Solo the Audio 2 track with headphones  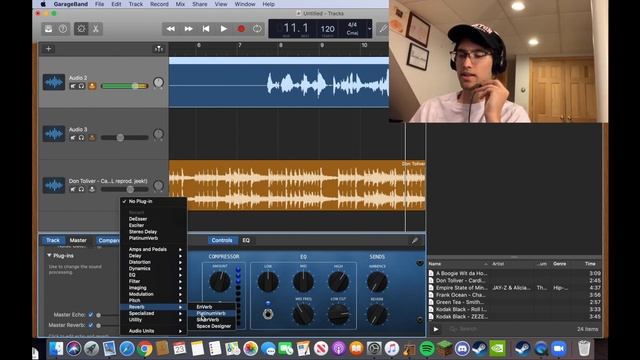click(81, 86)
